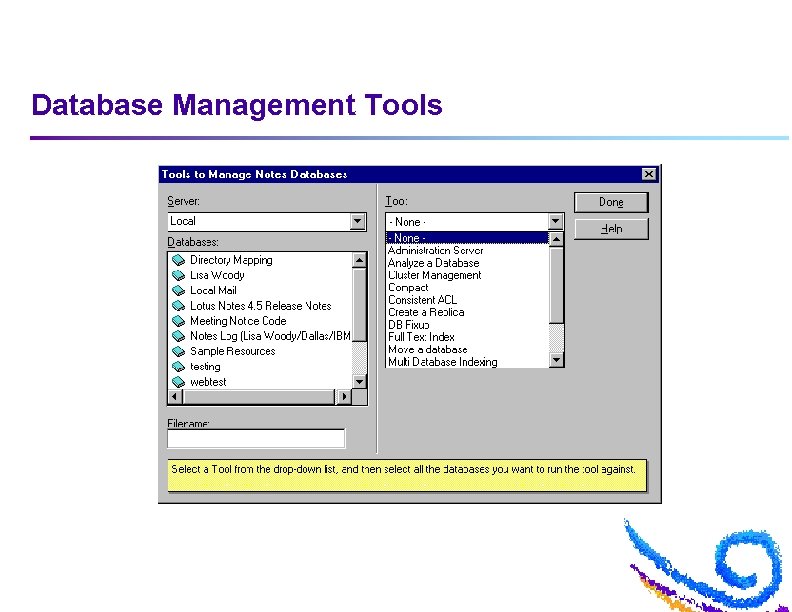Click Databases list scroll left arrow
The image size is (792, 612).
pyautogui.click(x=175, y=396)
